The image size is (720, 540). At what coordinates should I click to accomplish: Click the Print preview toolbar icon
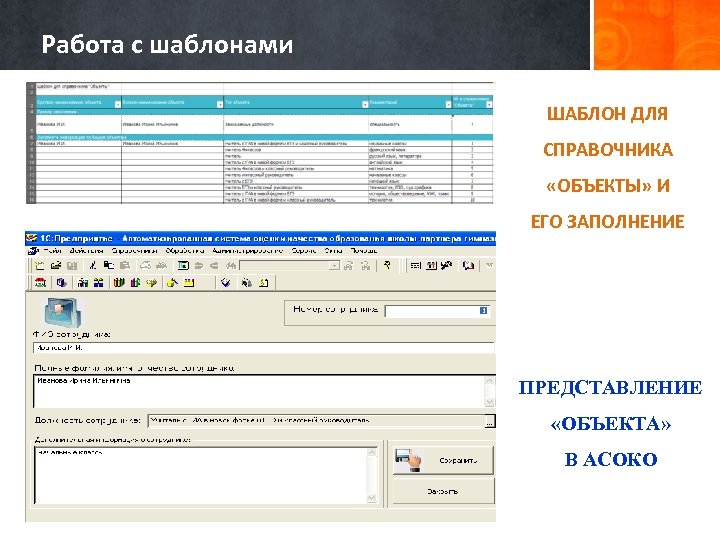coord(161,265)
